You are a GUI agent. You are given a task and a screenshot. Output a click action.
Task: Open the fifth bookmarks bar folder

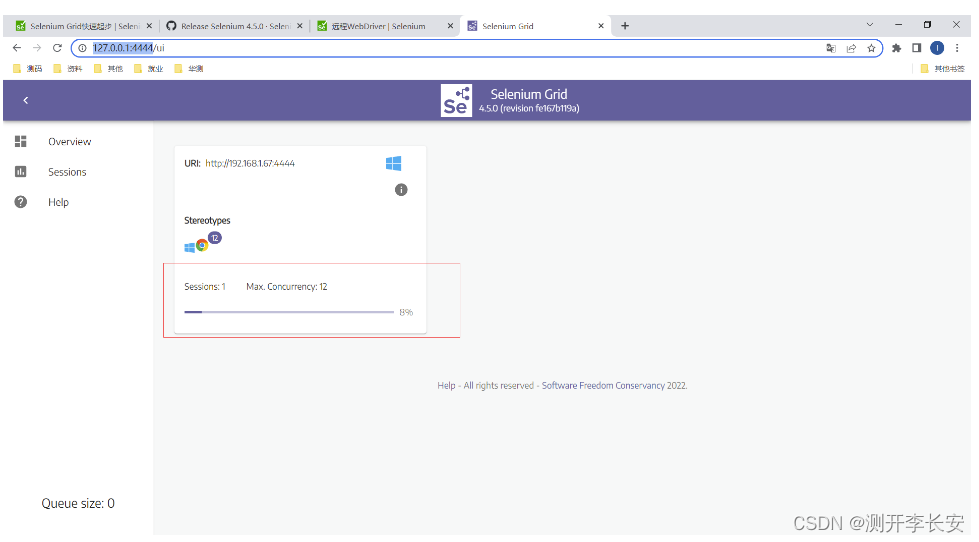point(189,69)
